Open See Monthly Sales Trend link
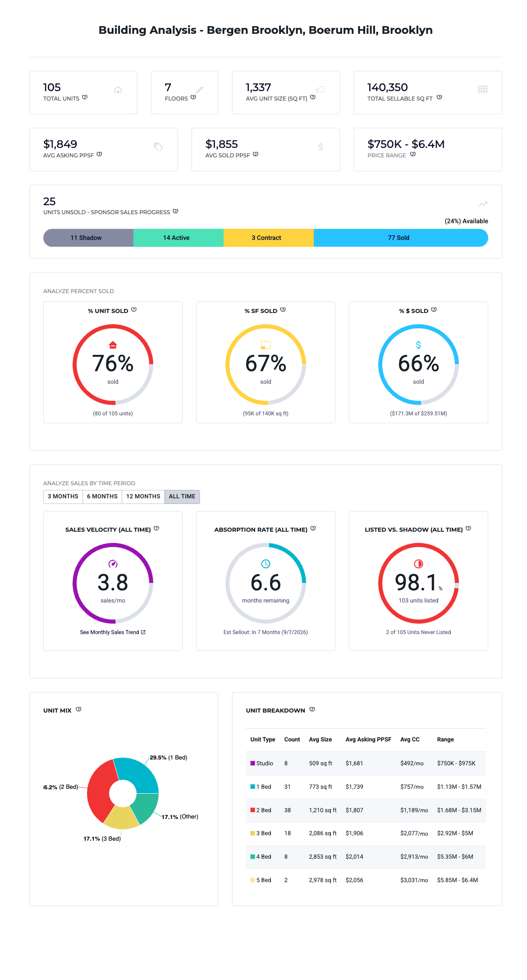This screenshot has width=527, height=980. [x=113, y=632]
